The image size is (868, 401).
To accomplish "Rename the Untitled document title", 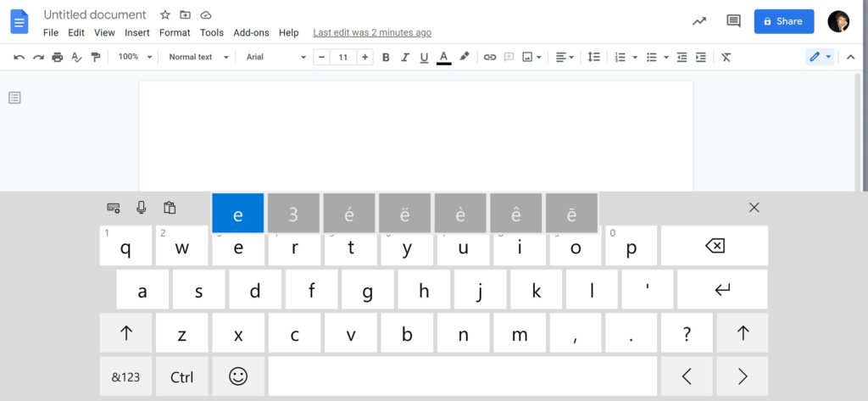I will (95, 15).
